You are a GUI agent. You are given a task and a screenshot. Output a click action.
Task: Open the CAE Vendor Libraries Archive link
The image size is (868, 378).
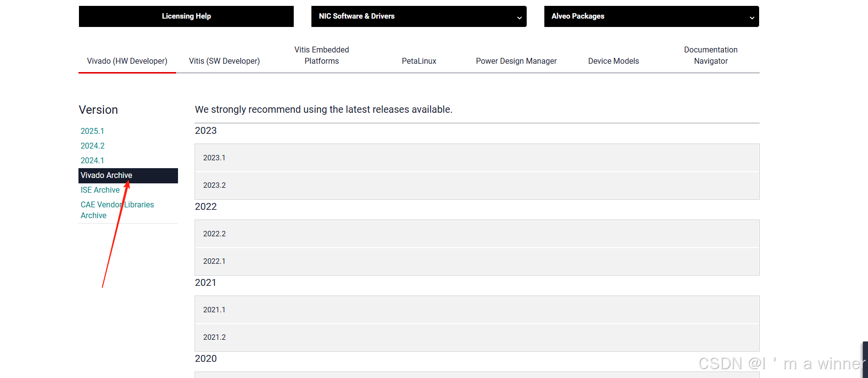coord(117,210)
